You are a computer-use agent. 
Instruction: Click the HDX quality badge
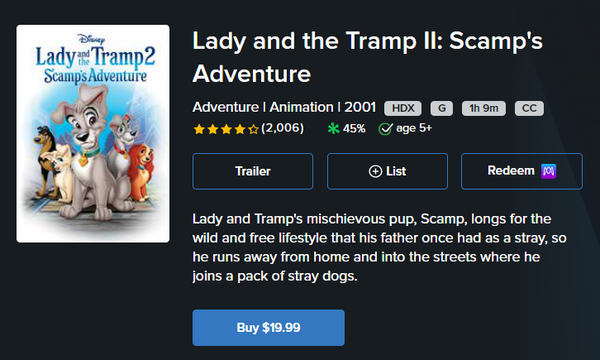tap(403, 108)
